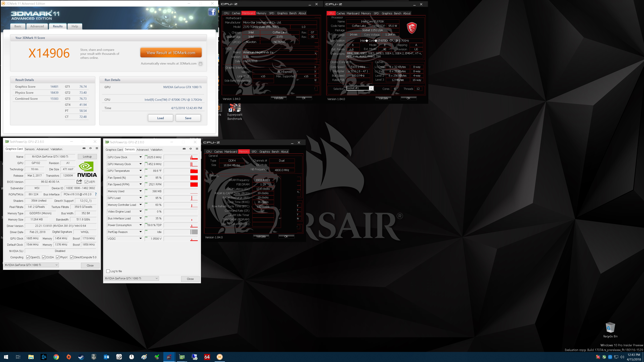
Task: Open Outlook from the taskbar
Action: [106, 357]
